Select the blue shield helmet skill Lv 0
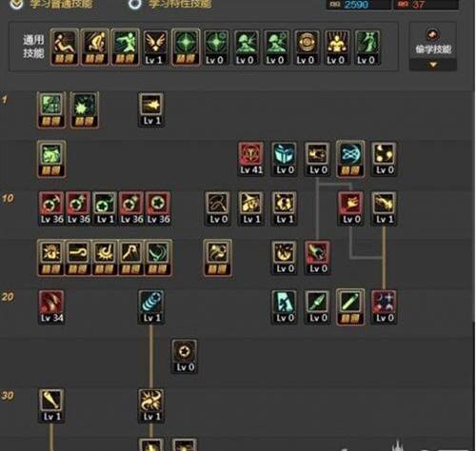Screen dimensions: 476x451 (x=285, y=159)
